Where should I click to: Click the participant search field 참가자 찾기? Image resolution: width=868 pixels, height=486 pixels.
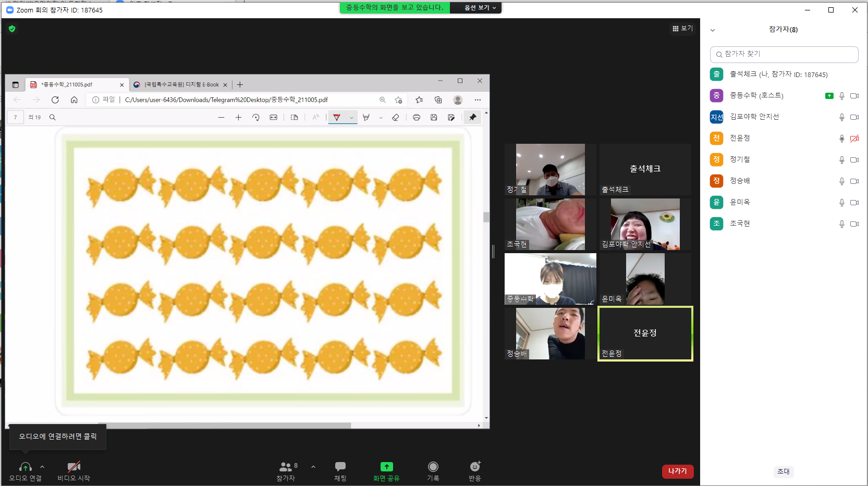tap(784, 54)
